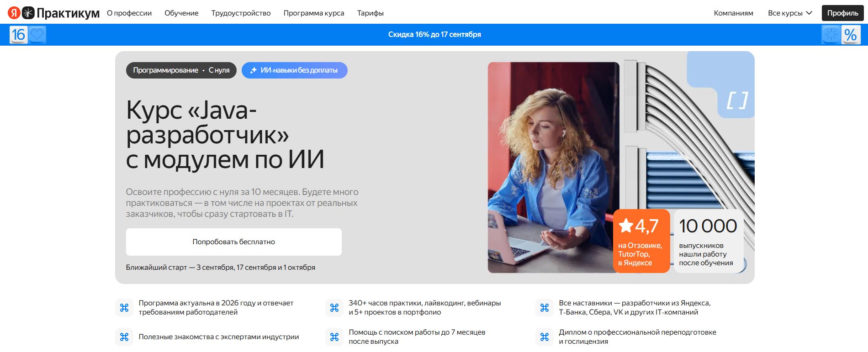Click the sparkle icon in ИИ-навыки badge

253,70
